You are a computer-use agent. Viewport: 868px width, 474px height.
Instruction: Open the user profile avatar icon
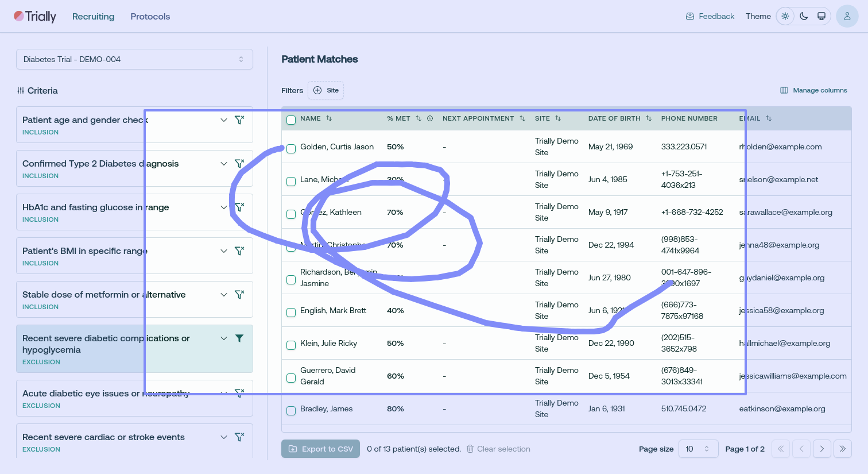tap(847, 16)
